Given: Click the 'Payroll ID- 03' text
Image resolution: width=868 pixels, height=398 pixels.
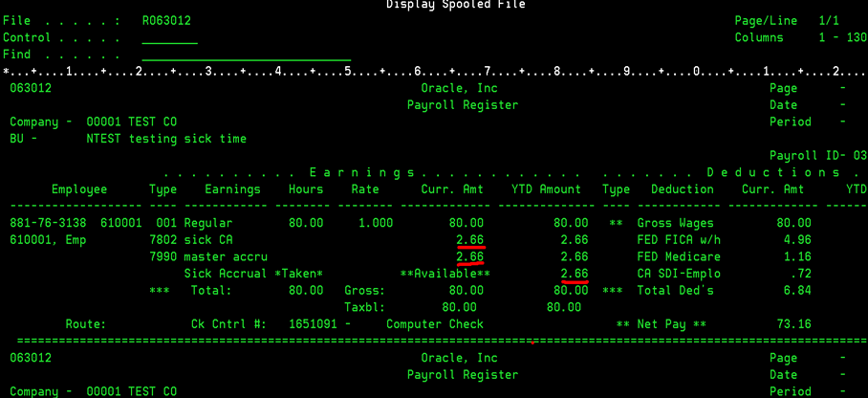Looking at the screenshot, I should (818, 156).
